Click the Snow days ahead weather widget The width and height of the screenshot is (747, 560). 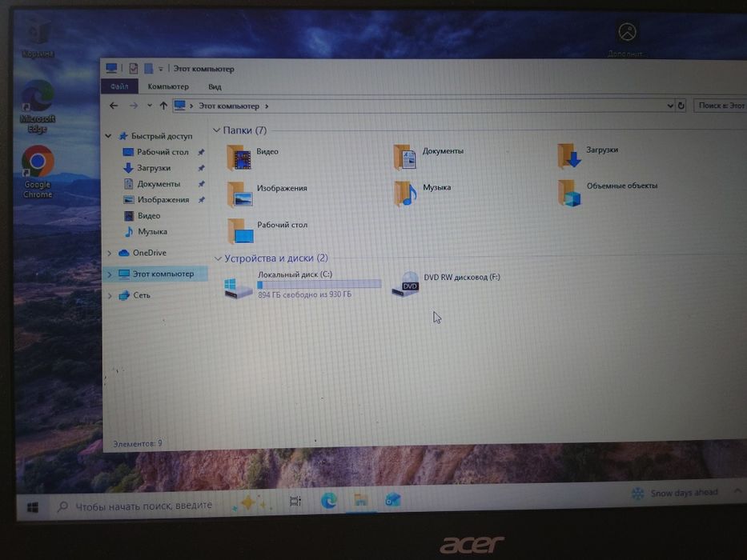coord(675,493)
